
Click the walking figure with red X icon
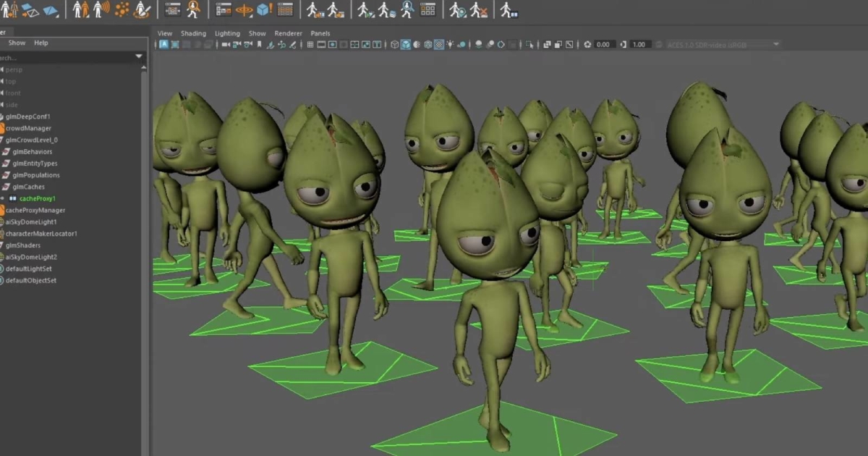pyautogui.click(x=478, y=9)
